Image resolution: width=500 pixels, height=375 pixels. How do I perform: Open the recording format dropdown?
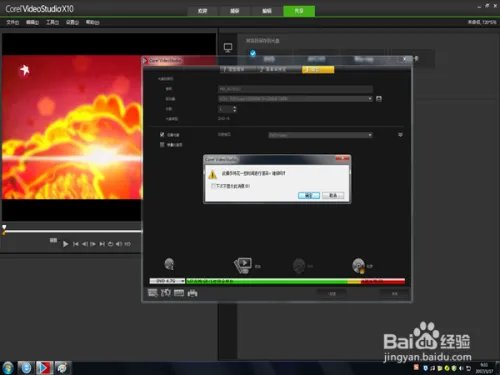(x=320, y=135)
